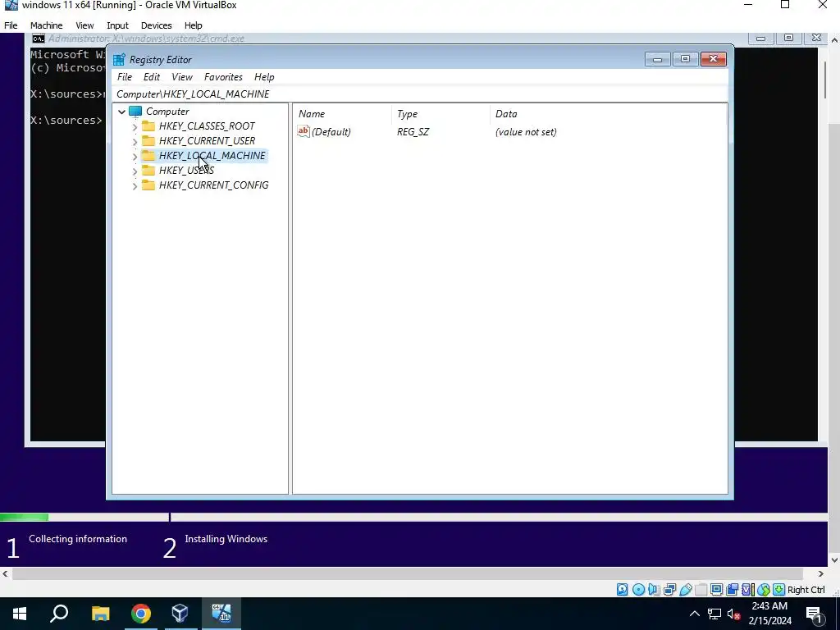Click the VirtualBox vertical scrollbar down arrow
This screenshot has width=840, height=630.
click(834, 560)
